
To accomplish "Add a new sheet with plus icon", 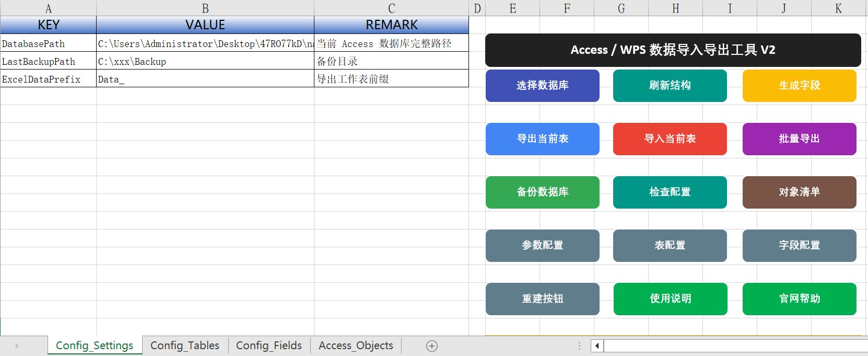I will coord(432,346).
